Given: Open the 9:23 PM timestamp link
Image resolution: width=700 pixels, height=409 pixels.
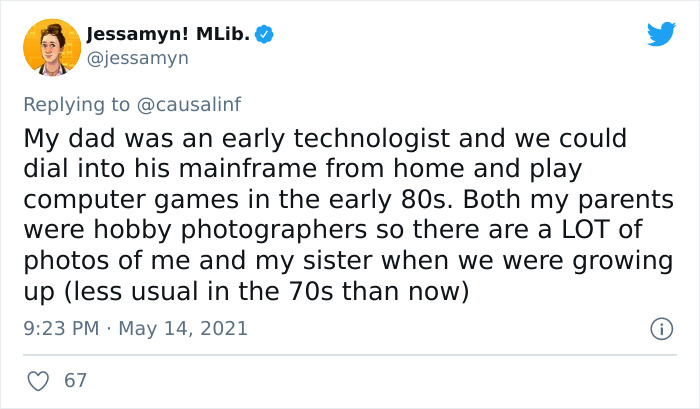Looking at the screenshot, I should [61, 328].
